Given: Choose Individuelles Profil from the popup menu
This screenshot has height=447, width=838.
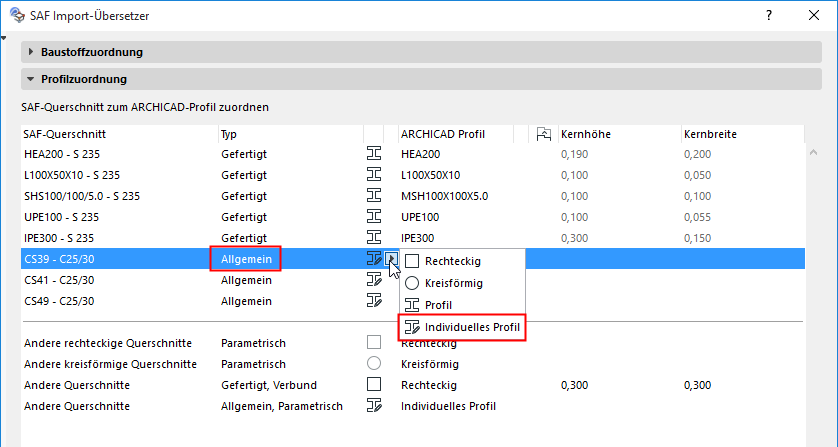Looking at the screenshot, I should tap(462, 327).
